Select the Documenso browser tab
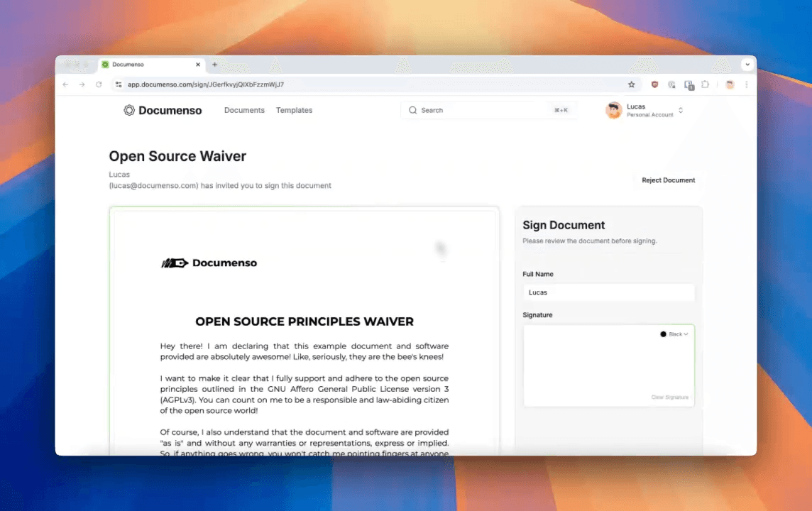Viewport: 812px width, 511px height. pyautogui.click(x=151, y=65)
